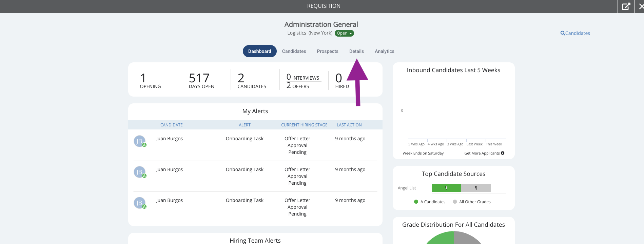Screen dimensions: 644x244
Task: Click green Angel List bar segment
Action: point(446,188)
